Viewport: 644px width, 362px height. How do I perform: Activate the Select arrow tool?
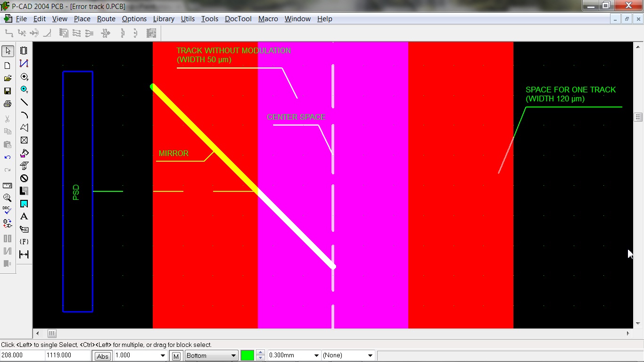click(x=8, y=51)
